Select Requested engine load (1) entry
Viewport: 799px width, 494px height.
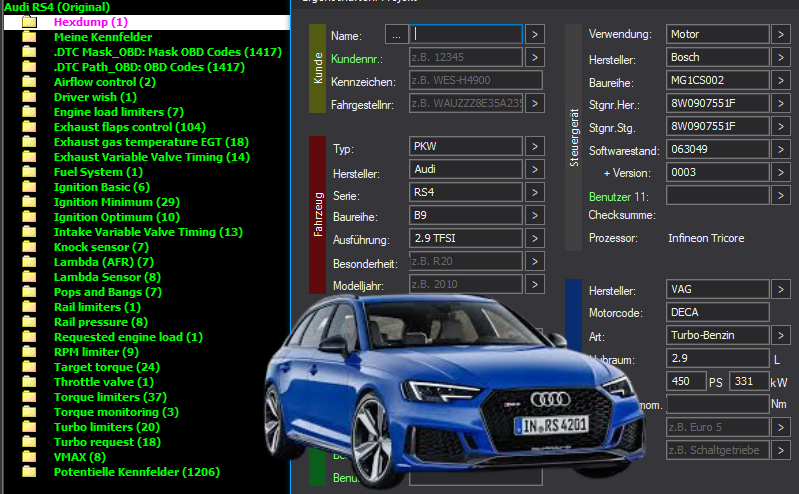click(x=128, y=337)
